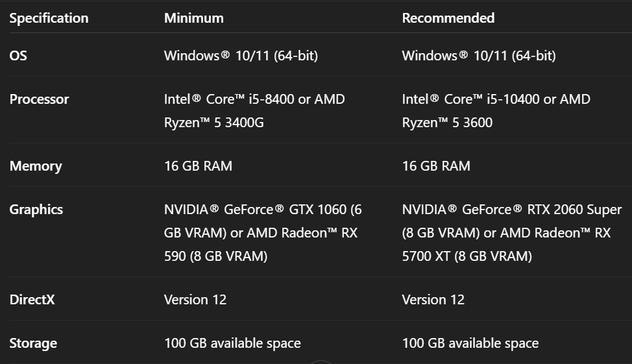Click the Storage row label
This screenshot has width=632, height=364.
tap(33, 343)
